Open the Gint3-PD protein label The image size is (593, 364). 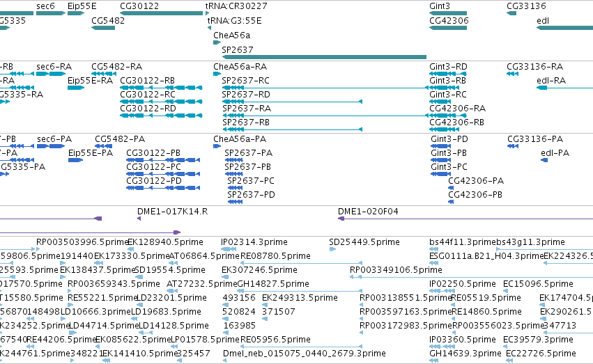tap(449, 139)
